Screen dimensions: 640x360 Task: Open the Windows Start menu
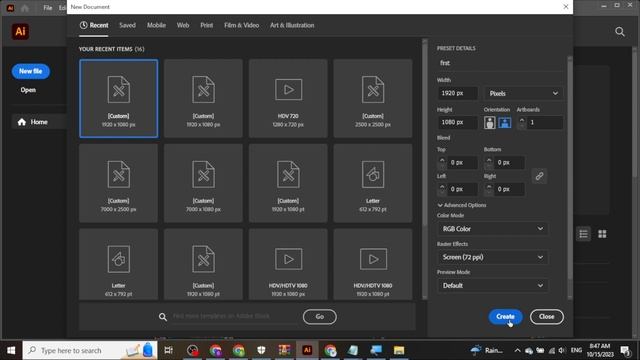click(11, 350)
